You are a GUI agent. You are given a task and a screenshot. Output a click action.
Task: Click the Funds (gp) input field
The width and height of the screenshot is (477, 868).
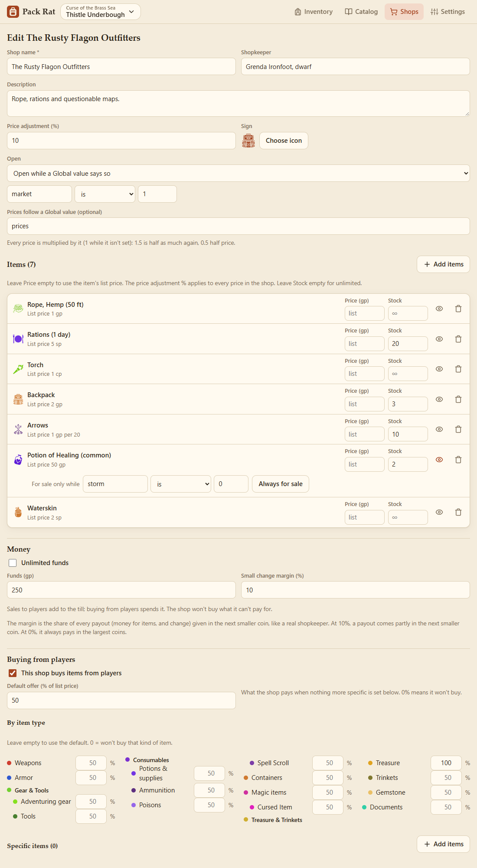click(x=121, y=590)
